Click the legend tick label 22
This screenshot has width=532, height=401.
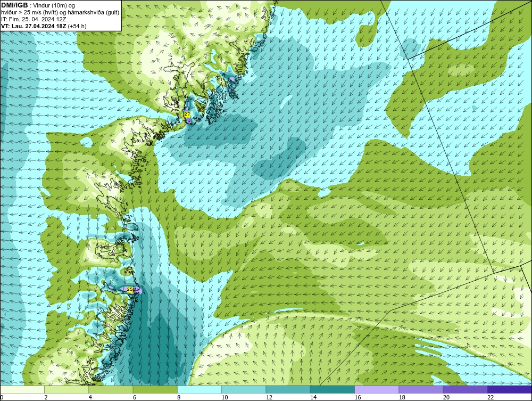coord(491,398)
